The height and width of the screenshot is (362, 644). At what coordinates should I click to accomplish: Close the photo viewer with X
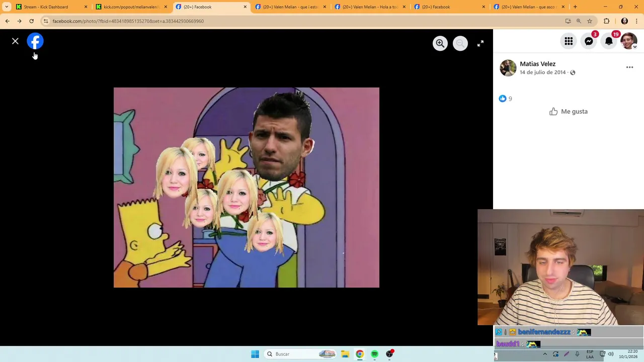(15, 41)
